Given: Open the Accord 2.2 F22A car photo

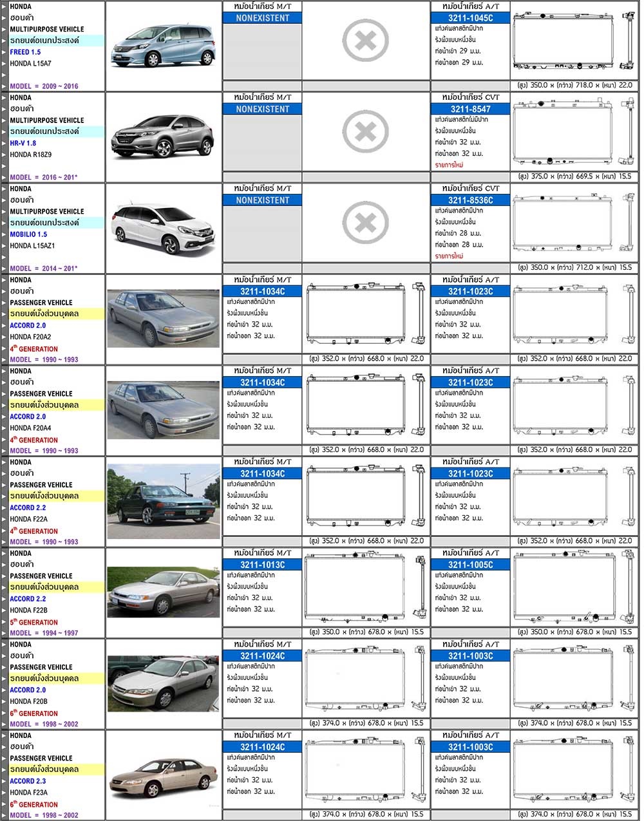Looking at the screenshot, I should click(164, 501).
